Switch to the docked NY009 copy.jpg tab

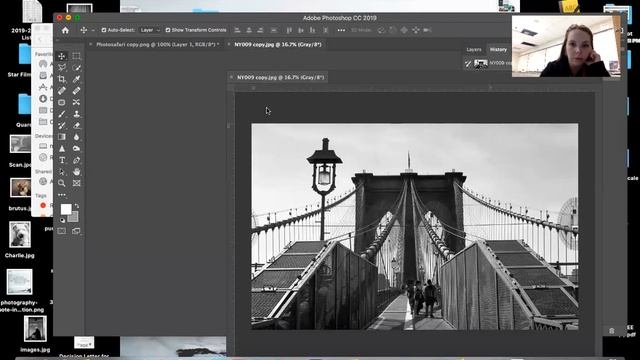tap(278, 44)
